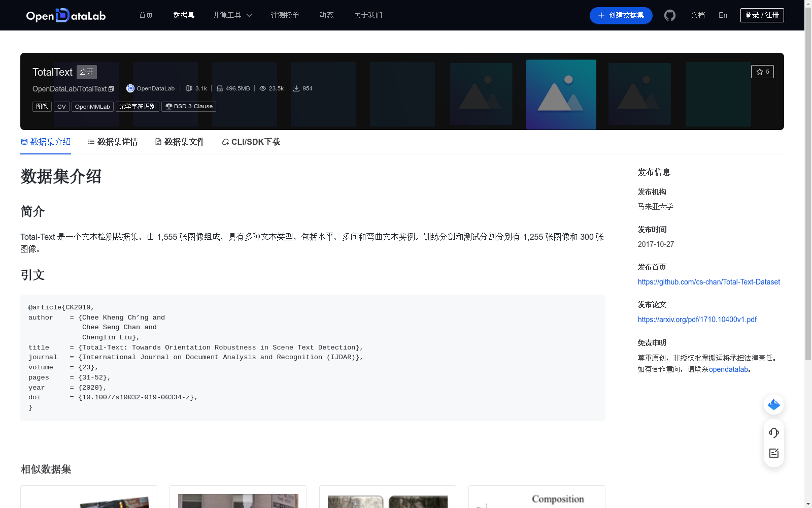
Task: Click the doi line in citation block
Action: tap(113, 397)
